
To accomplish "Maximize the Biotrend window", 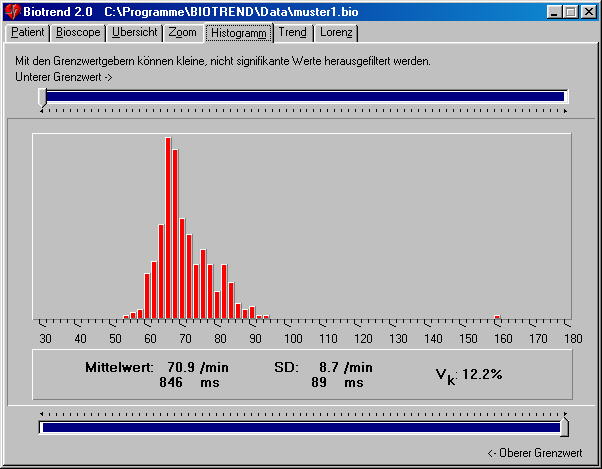I will coord(571,11).
